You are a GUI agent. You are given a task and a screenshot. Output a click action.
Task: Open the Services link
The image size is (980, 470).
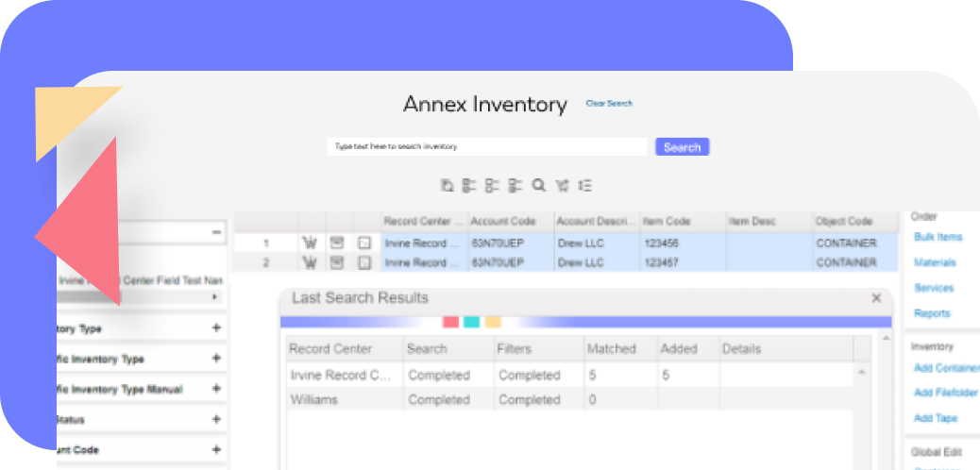click(x=934, y=288)
